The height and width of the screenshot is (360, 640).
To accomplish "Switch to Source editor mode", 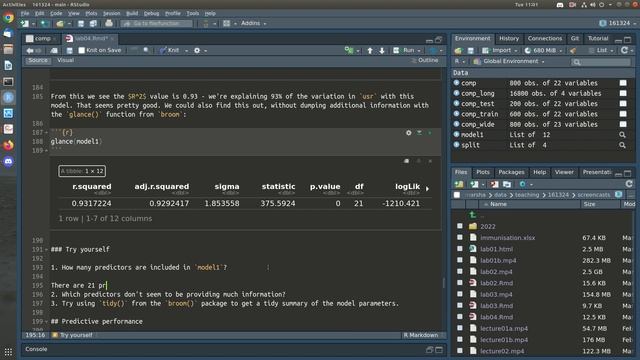I will [38, 60].
